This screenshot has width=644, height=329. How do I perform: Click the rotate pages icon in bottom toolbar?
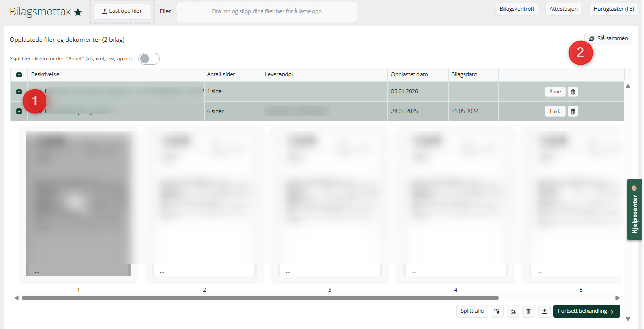tap(514, 311)
